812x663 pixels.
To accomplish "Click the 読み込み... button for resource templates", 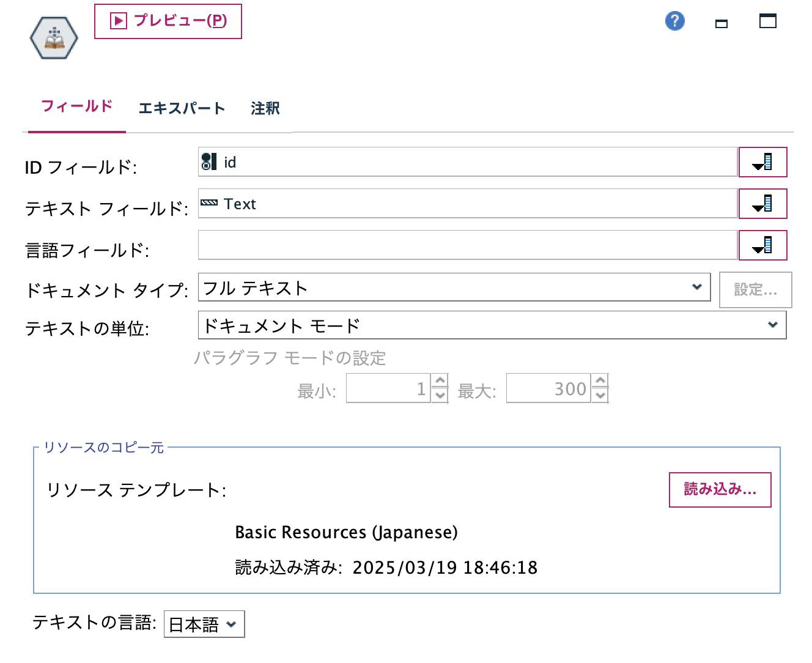I will point(720,489).
